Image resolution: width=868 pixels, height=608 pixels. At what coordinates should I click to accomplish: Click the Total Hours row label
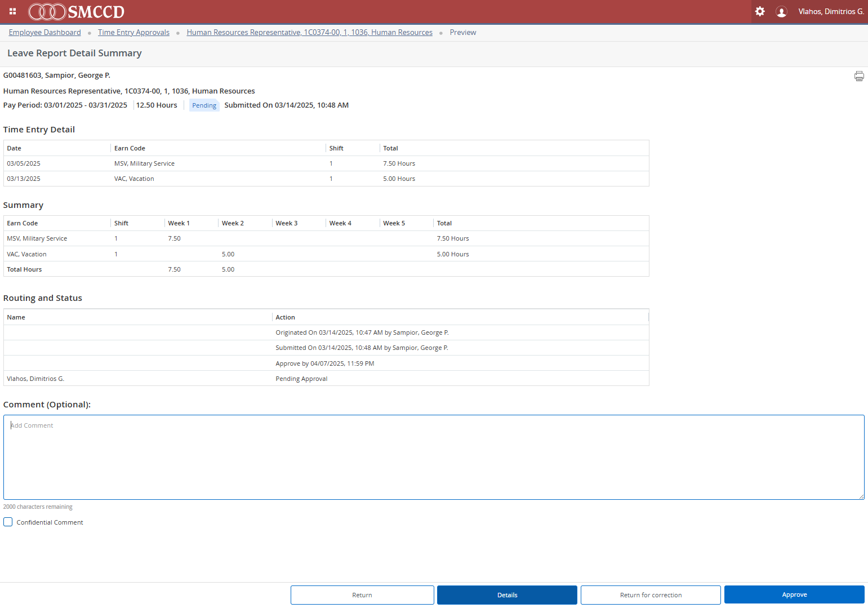pos(24,269)
